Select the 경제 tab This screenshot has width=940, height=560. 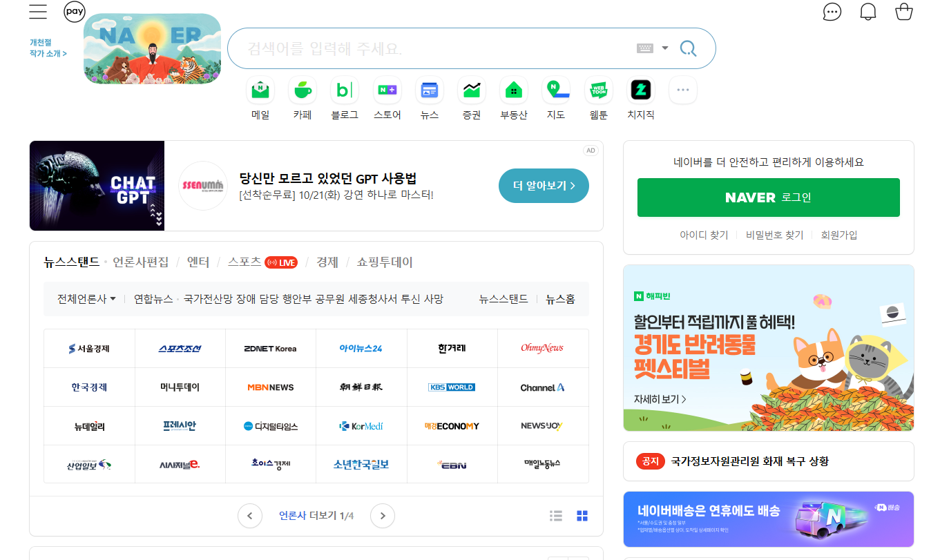[x=327, y=262]
